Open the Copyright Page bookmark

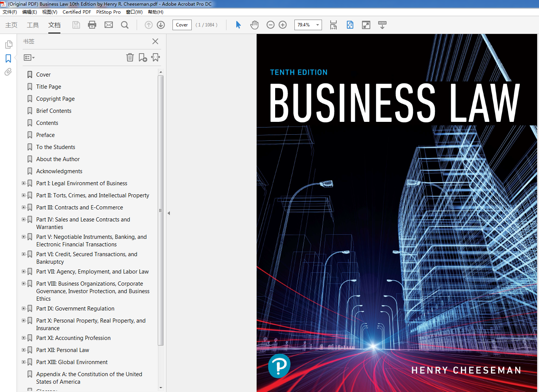coord(55,99)
